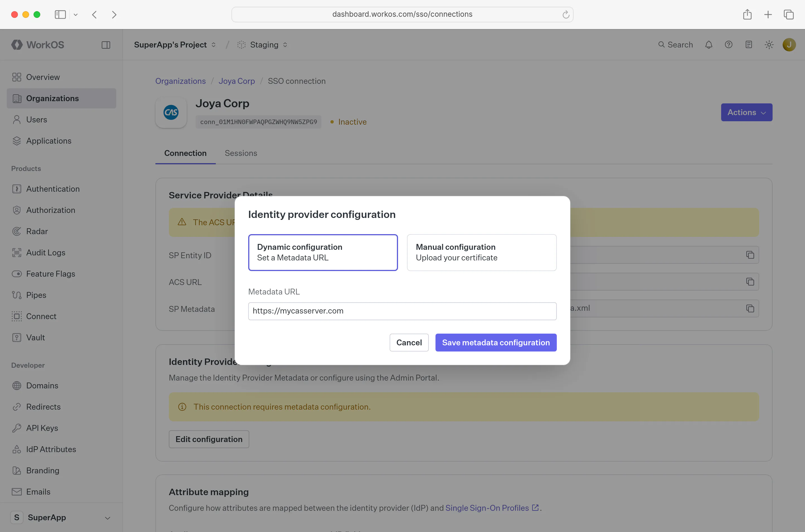
Task: Open Emails in the sidebar
Action: (61, 492)
